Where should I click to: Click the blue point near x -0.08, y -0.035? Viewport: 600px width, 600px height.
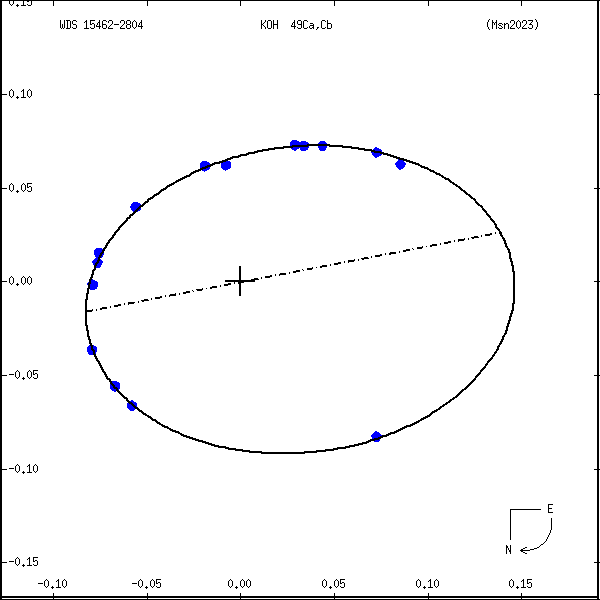pyautogui.click(x=92, y=350)
